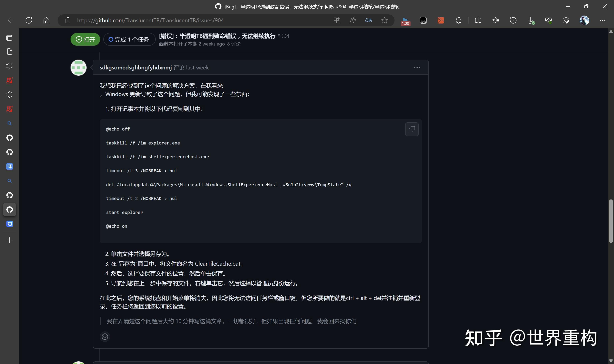Image resolution: width=614 pixels, height=364 pixels.
Task: Start Read aloud from the toolbar
Action: click(353, 20)
